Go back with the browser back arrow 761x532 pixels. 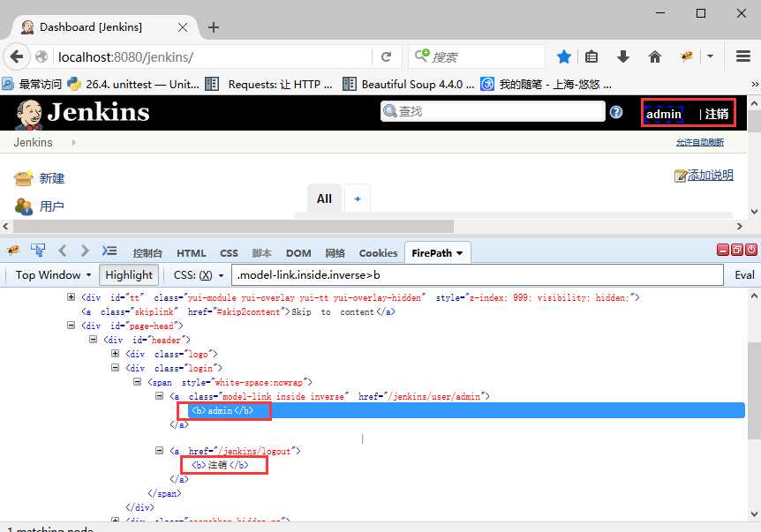click(x=16, y=56)
